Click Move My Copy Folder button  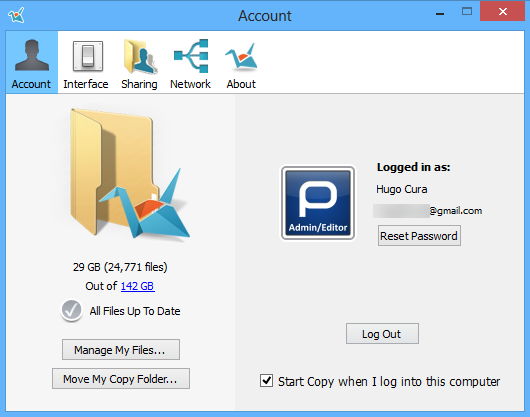[121, 378]
